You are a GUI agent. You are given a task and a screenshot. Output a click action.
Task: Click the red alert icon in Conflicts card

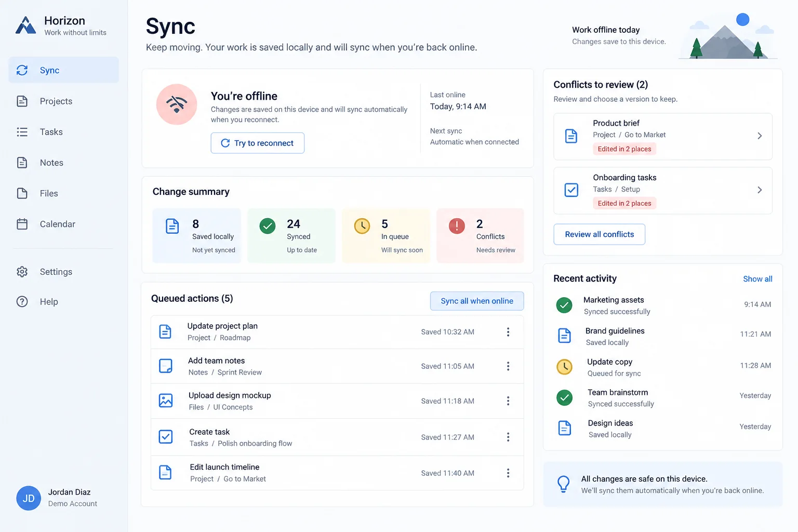[x=457, y=225]
